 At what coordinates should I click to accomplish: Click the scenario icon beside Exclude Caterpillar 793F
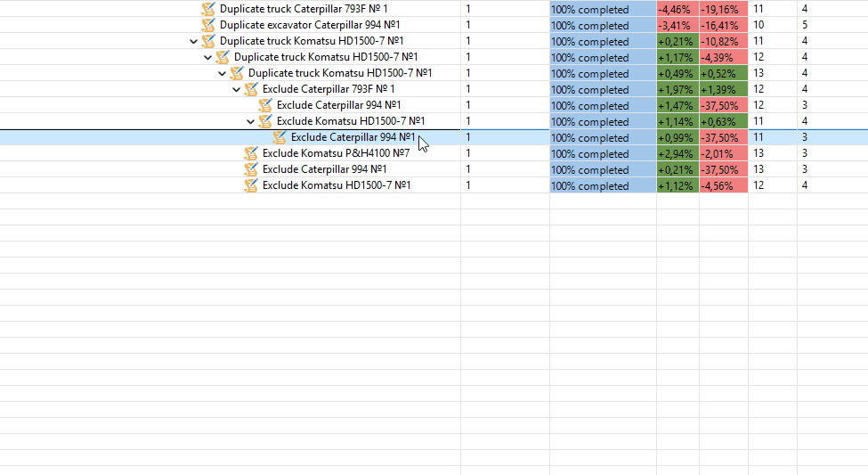251,89
